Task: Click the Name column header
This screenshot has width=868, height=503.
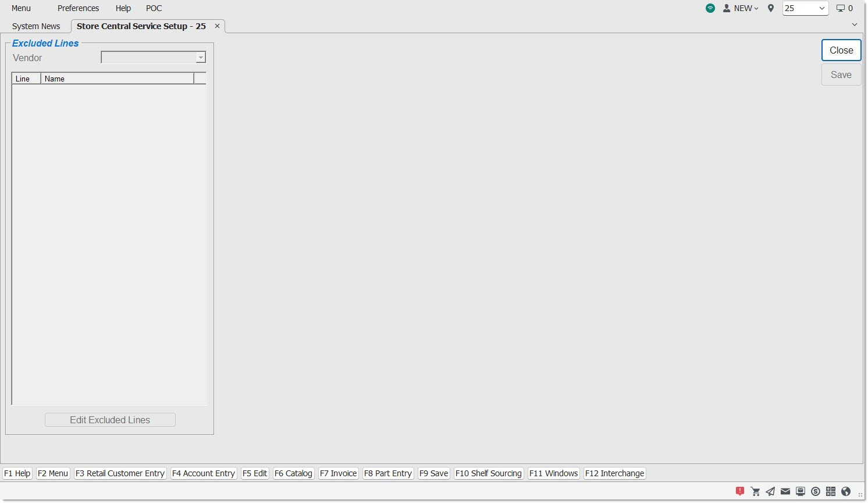Action: coord(116,79)
